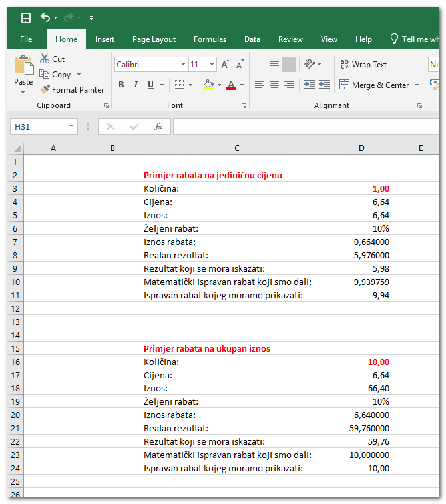Apply the yellow Fill Color bucket
Image resolution: width=446 pixels, height=504 pixels.
tap(208, 85)
